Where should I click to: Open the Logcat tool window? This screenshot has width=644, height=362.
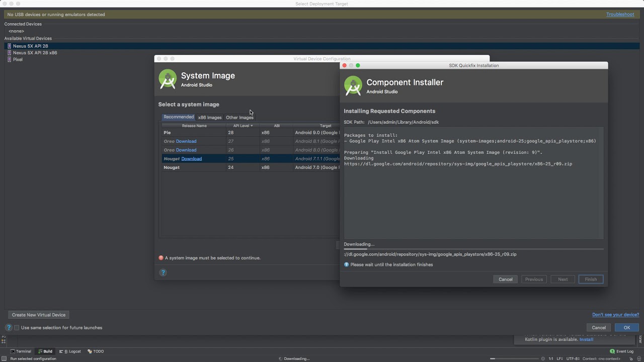point(70,351)
